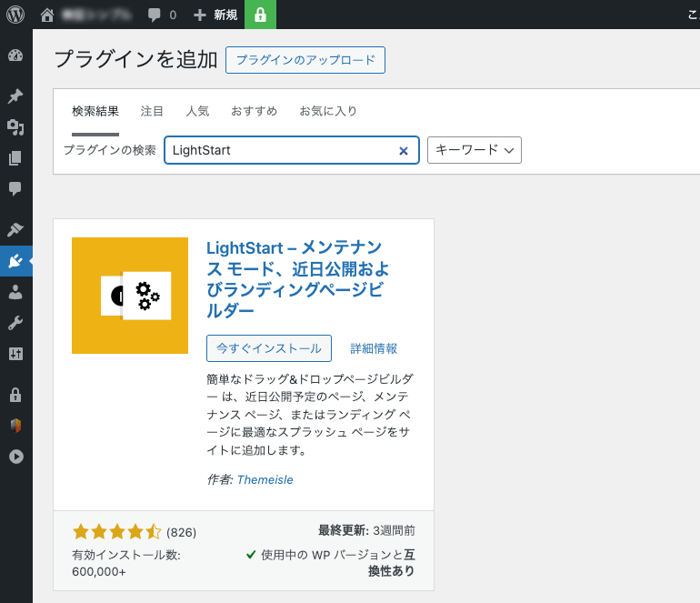Screen dimensions: 700x603
Task: Click the 600,000+ active installs text
Action: pos(99,572)
